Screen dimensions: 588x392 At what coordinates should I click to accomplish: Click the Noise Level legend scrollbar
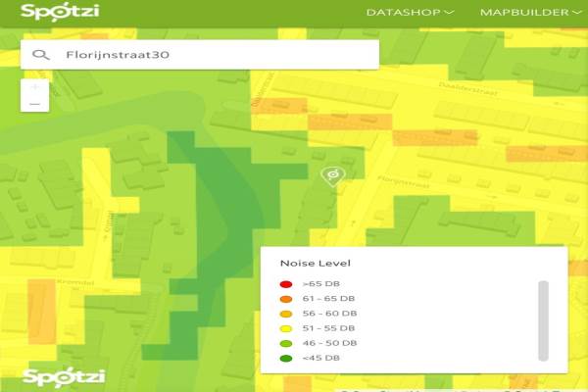coord(544,320)
